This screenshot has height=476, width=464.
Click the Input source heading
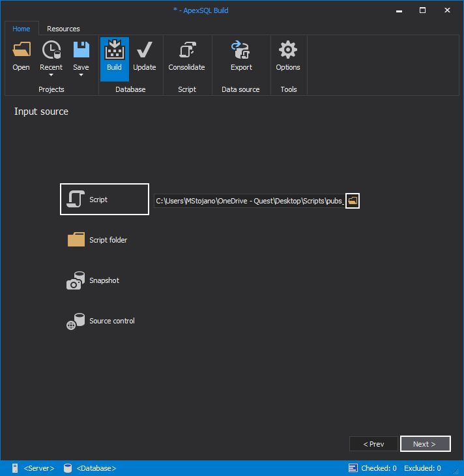(x=41, y=112)
